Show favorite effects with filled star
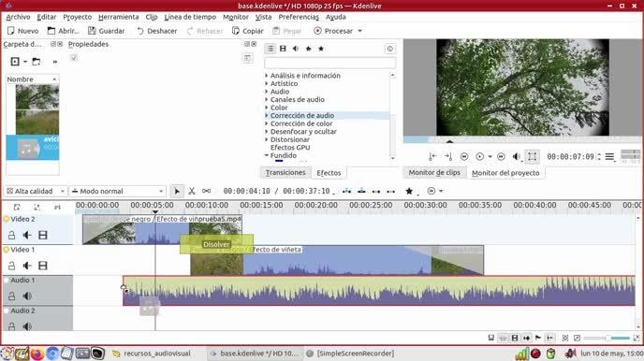The height and width of the screenshot is (361, 644). pos(321,49)
